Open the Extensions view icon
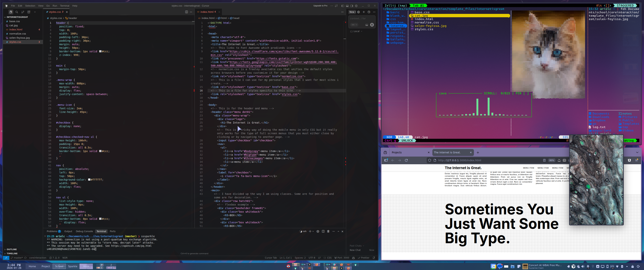Viewport: 644px width, 270px height. [29, 12]
